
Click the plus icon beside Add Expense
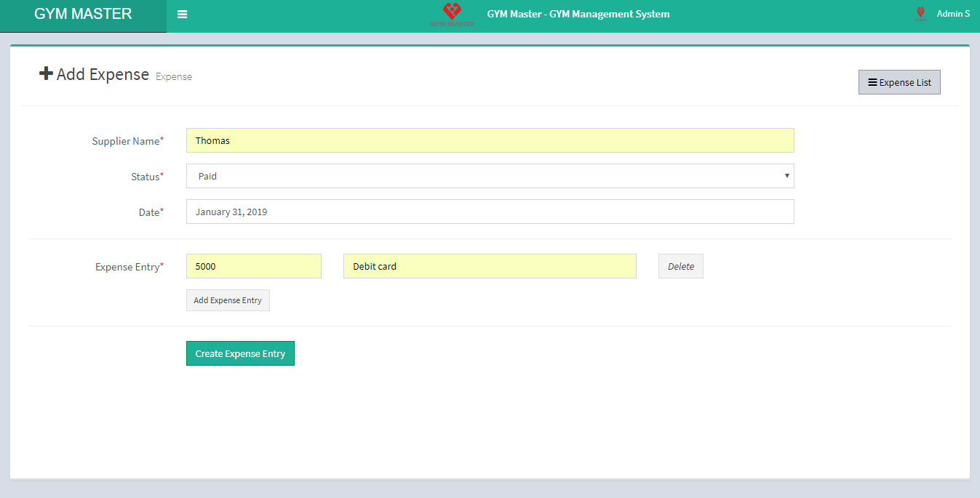click(46, 73)
